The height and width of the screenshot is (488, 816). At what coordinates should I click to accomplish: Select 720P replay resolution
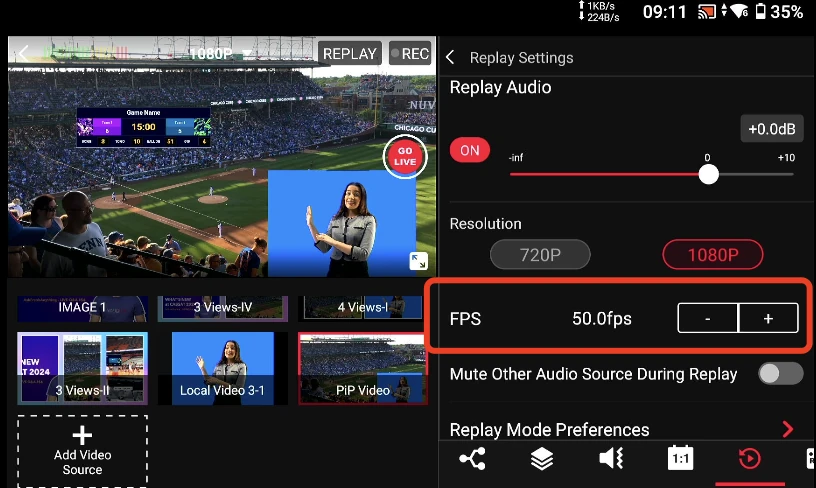[x=540, y=255]
